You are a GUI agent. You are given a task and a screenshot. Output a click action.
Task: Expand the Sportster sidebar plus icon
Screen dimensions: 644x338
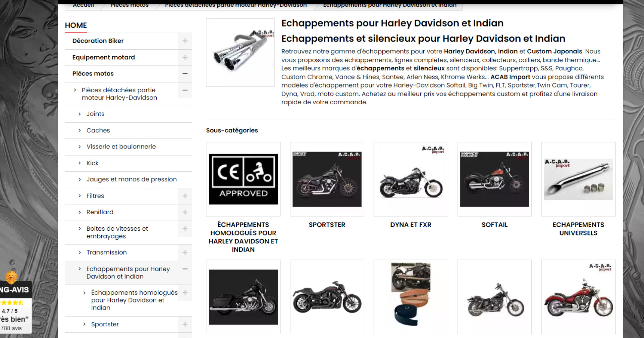pos(185,325)
